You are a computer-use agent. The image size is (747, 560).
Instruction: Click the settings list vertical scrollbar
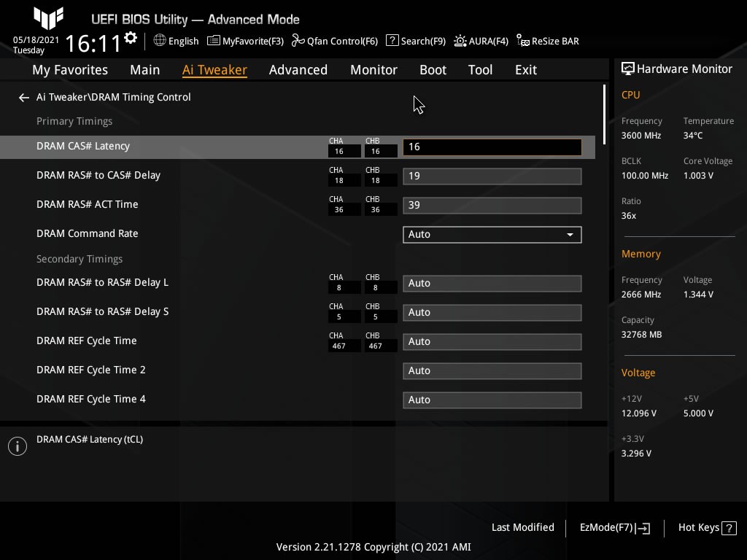point(604,114)
